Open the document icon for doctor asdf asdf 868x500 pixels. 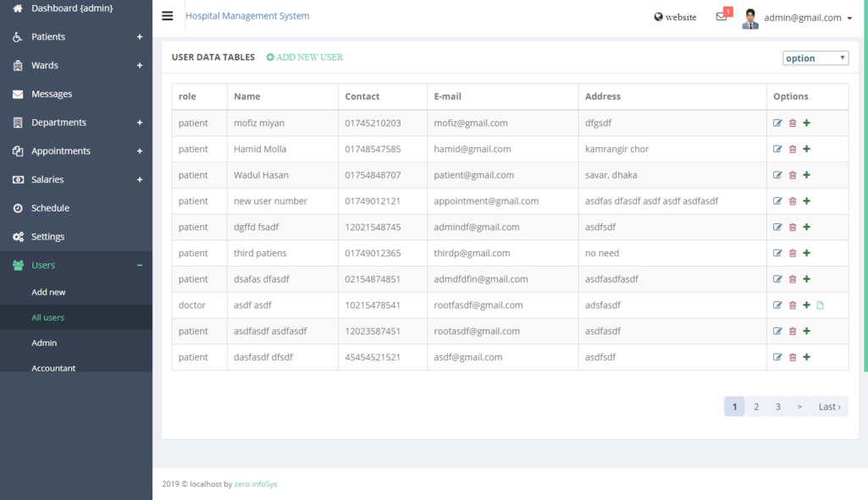(x=820, y=305)
